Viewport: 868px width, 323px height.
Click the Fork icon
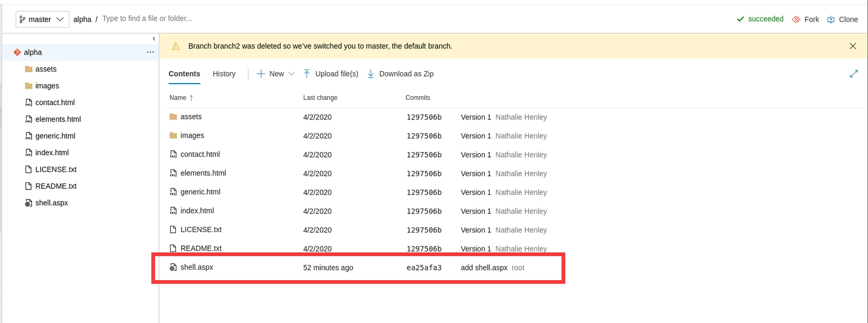(796, 19)
